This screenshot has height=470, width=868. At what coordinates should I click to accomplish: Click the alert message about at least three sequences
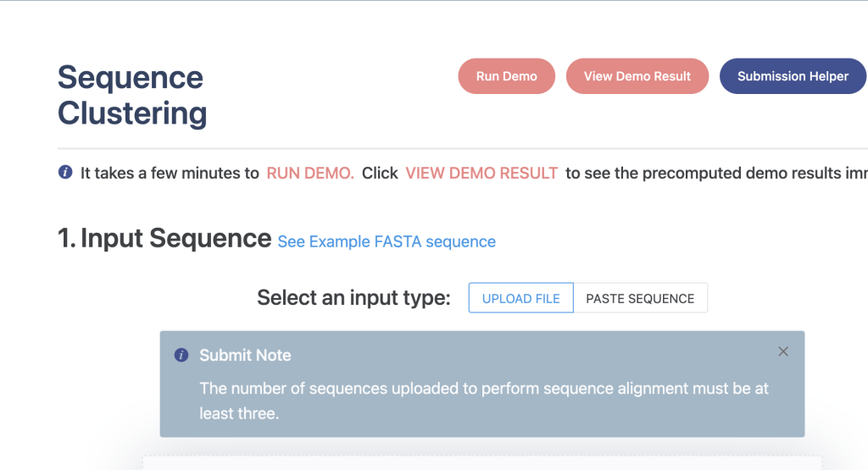pyautogui.click(x=483, y=401)
